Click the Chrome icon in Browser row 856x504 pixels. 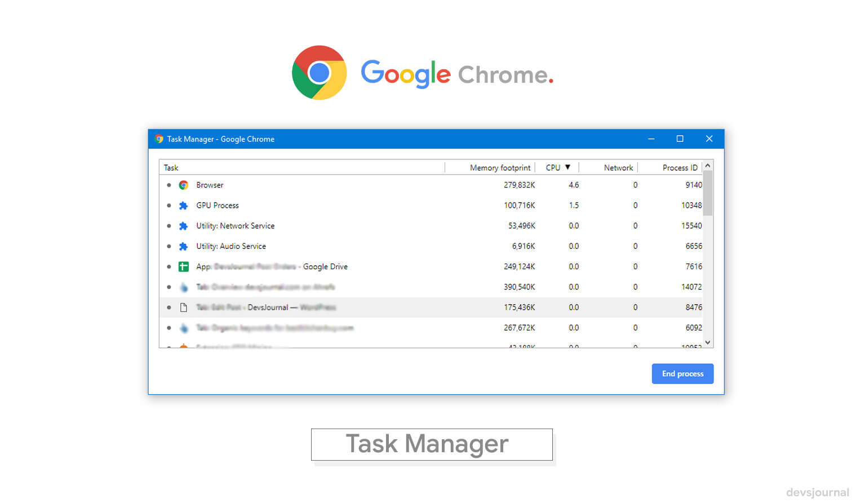tap(183, 185)
